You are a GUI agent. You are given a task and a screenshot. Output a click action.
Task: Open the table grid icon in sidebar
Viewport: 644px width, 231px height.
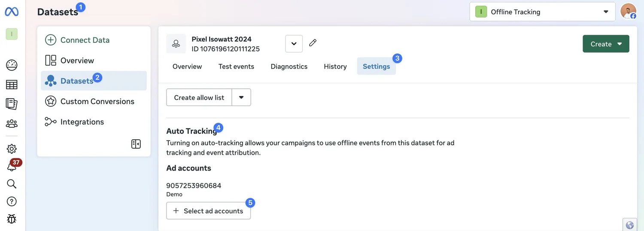click(12, 85)
